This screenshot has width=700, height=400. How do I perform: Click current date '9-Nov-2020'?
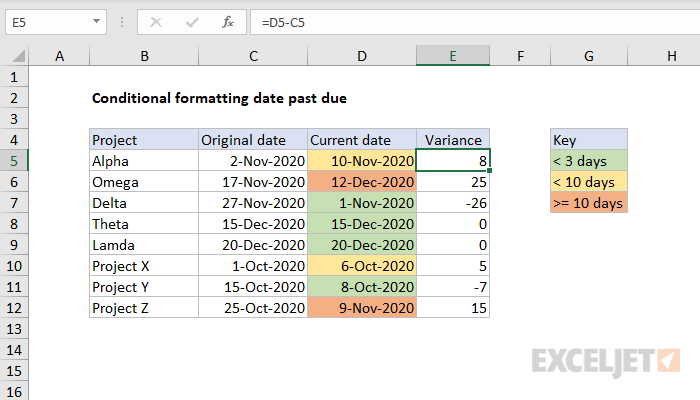362,308
